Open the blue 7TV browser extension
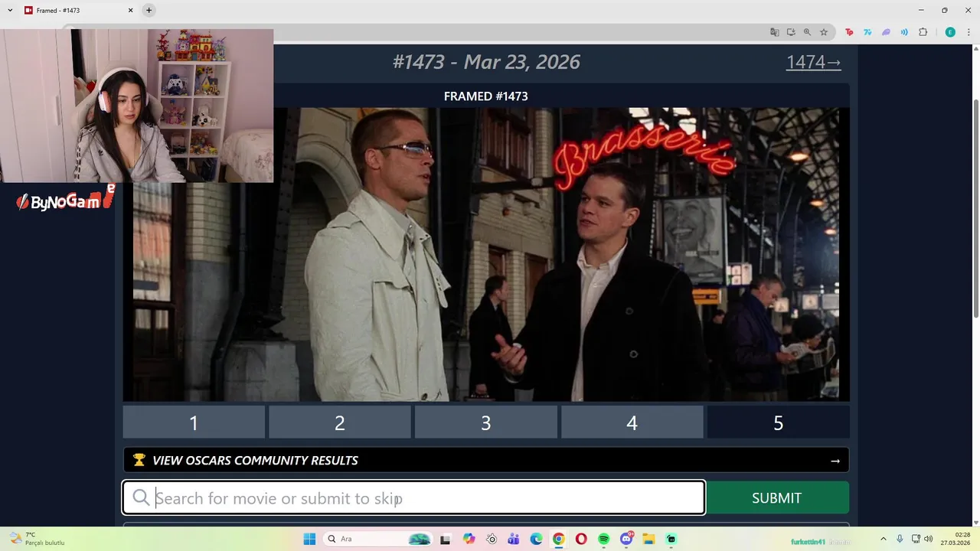The height and width of the screenshot is (551, 980). pos(867,32)
